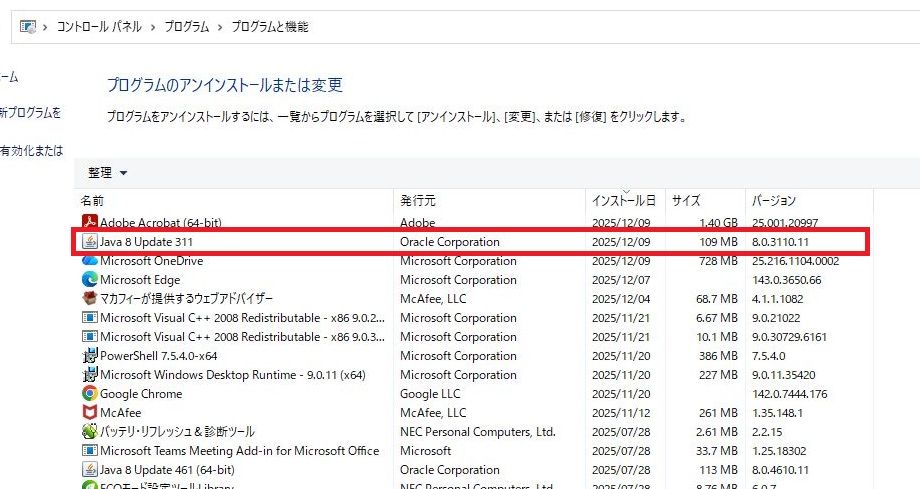Viewport: 920px width, 489px height.
Task: Sort list by 発行元 column header
Action: point(417,201)
